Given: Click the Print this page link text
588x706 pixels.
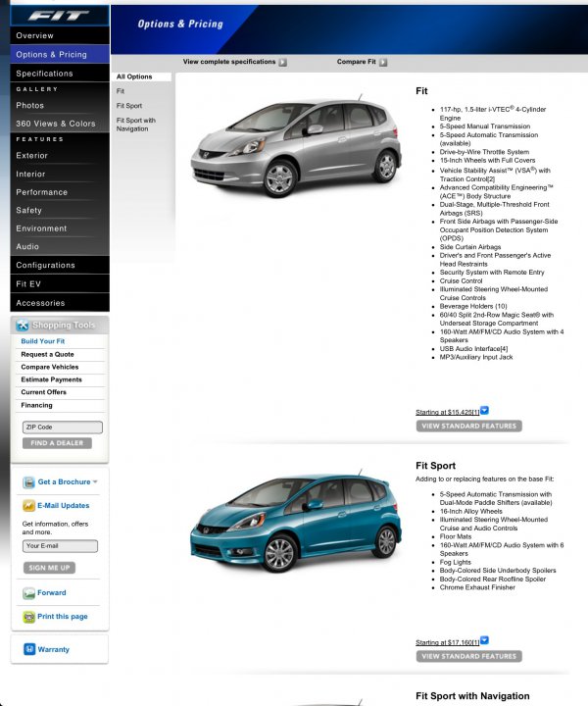Looking at the screenshot, I should pos(63,617).
